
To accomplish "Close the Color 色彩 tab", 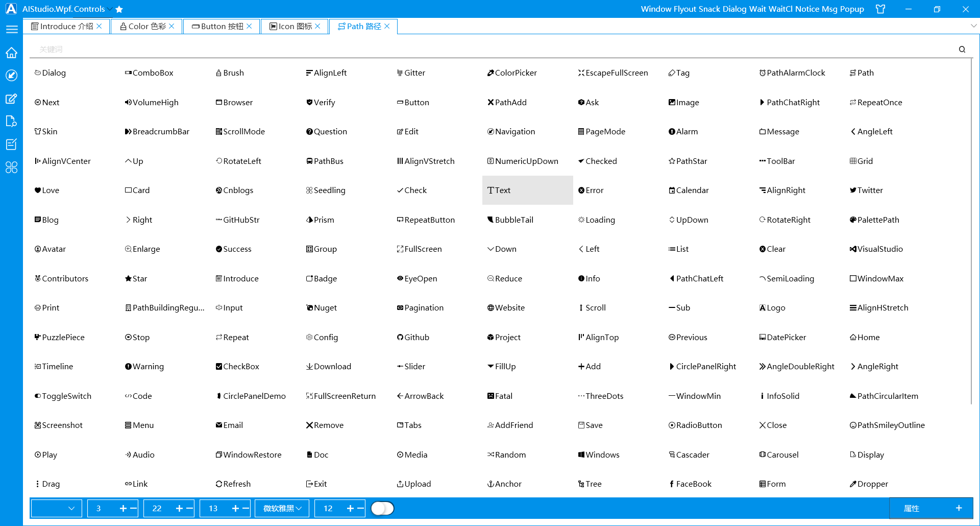I will tap(172, 27).
